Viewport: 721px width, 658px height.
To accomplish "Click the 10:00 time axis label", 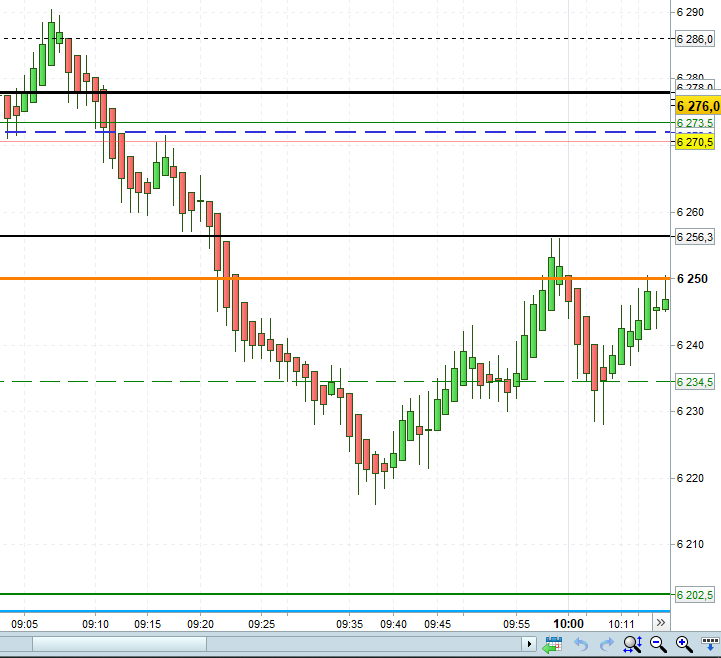I will (x=568, y=624).
